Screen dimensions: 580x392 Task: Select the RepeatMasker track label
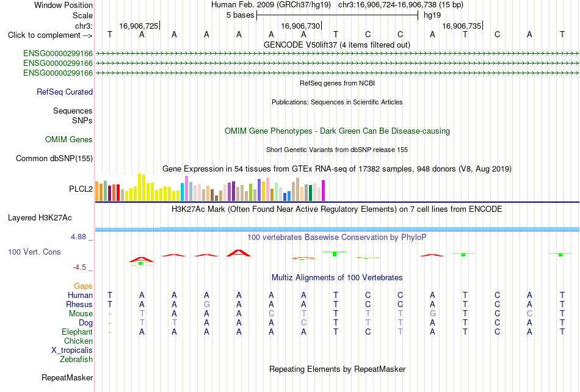pos(67,377)
